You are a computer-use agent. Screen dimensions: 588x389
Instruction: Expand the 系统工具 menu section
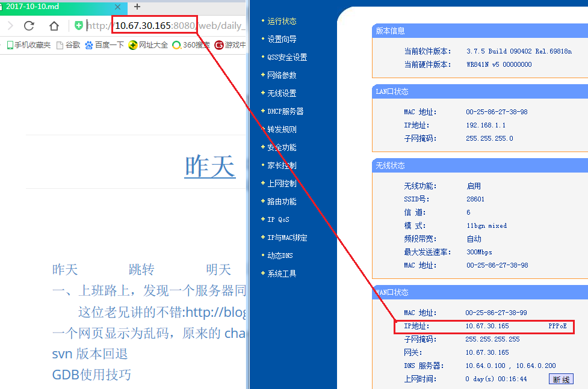(282, 274)
